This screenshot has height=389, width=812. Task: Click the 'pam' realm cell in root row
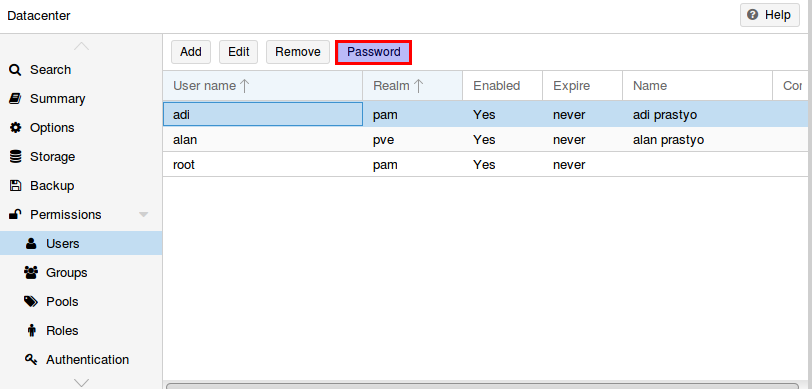(x=413, y=165)
